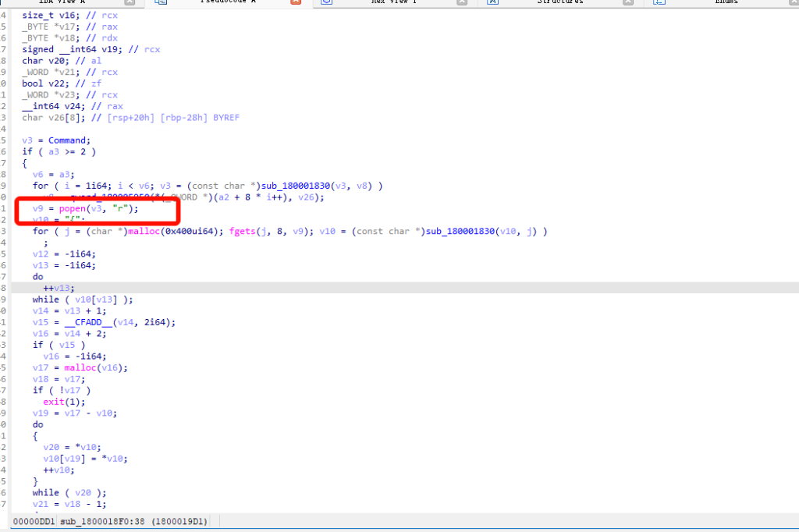Open the Structures tab
The width and height of the screenshot is (799, 532).
click(559, 2)
